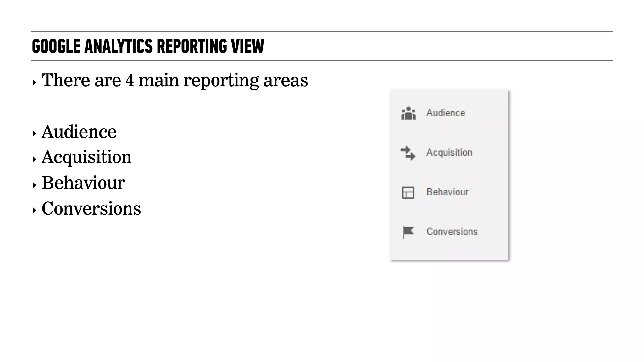This screenshot has height=362, width=644.
Task: Click the Audience people-group icon
Action: tap(408, 113)
